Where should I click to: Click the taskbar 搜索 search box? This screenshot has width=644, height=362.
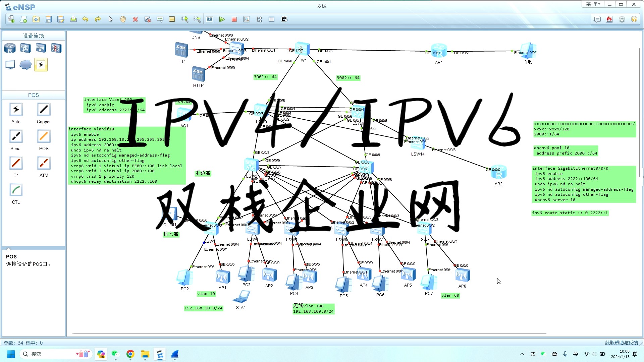(x=56, y=354)
